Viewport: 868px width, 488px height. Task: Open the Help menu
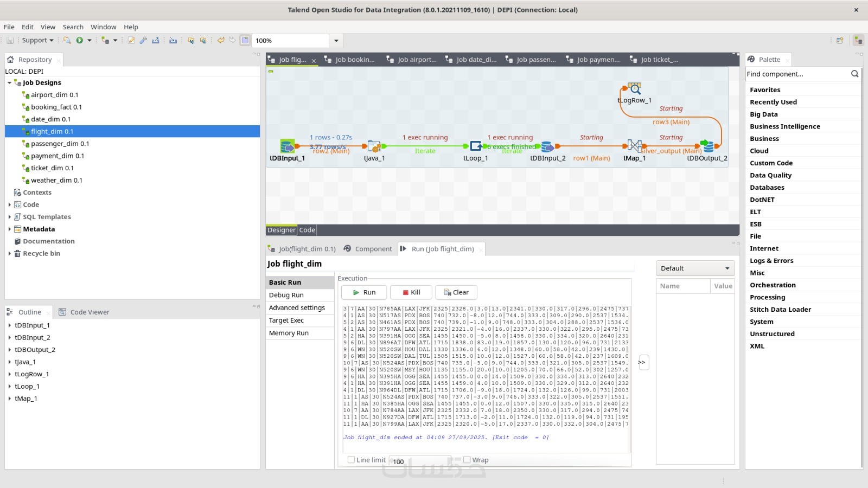click(x=131, y=27)
